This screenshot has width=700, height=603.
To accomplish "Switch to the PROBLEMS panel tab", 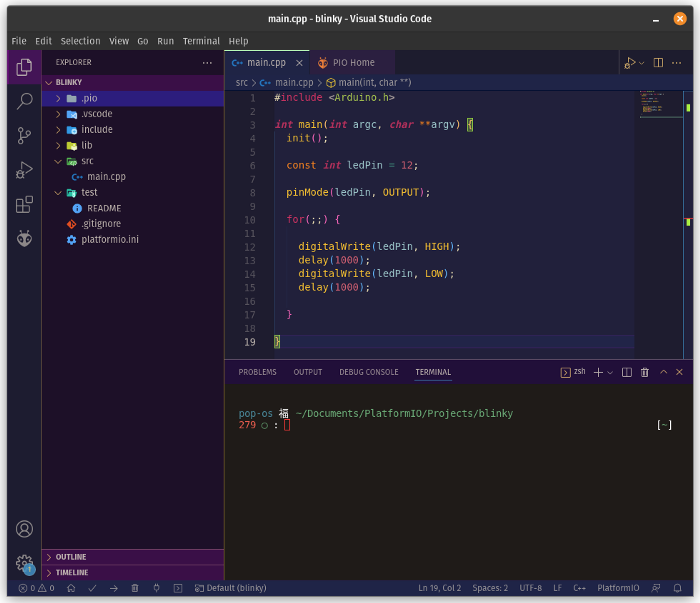I will pyautogui.click(x=257, y=372).
